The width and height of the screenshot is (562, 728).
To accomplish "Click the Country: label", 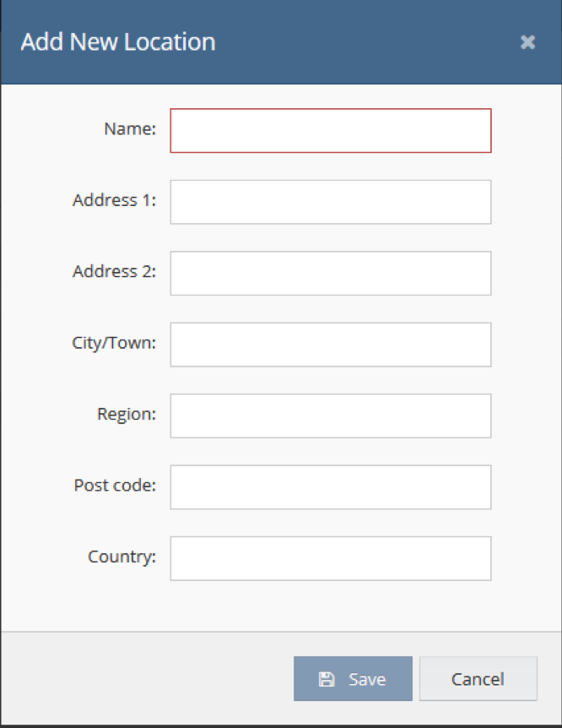I will click(x=122, y=557).
